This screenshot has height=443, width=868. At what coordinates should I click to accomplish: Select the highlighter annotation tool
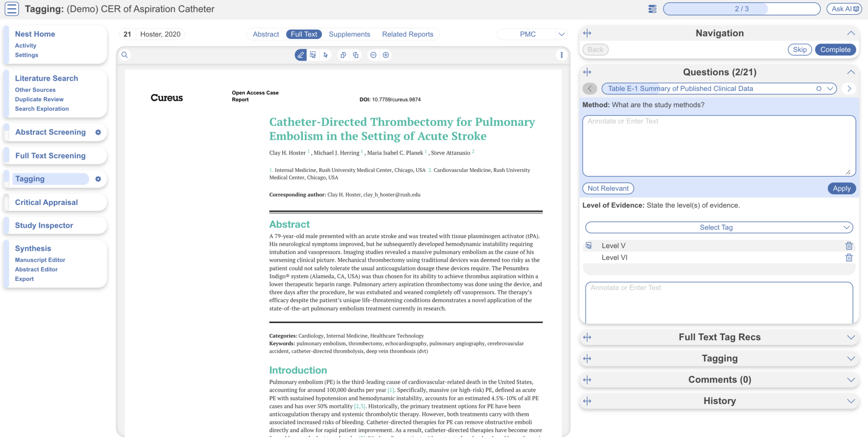point(300,55)
